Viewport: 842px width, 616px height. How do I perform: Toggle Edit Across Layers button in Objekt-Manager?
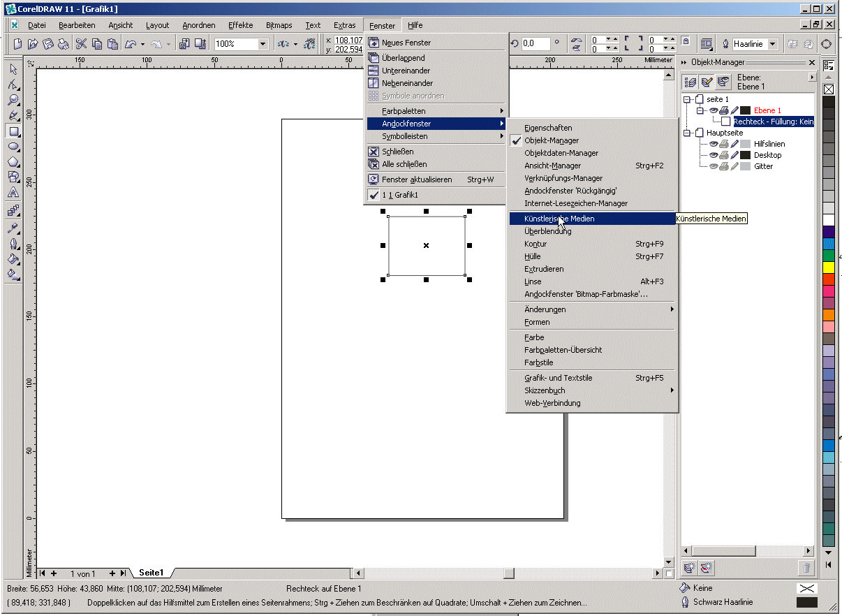coord(707,82)
